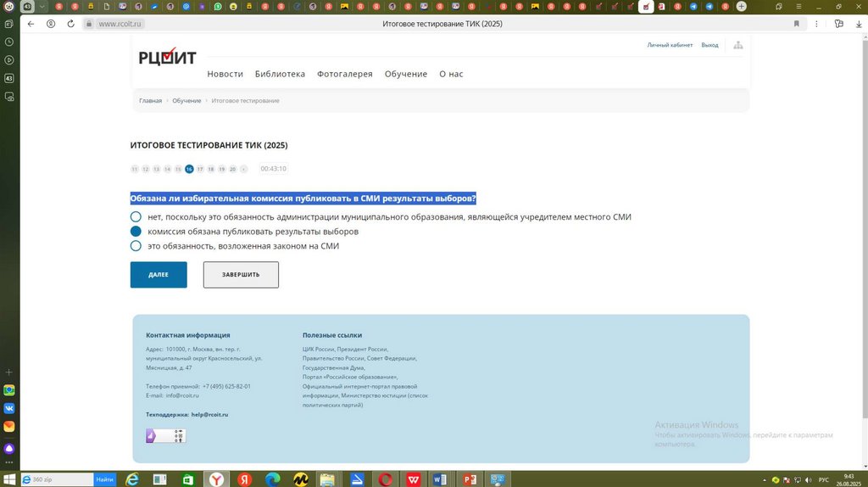Open the downloads arrow icon
Viewport: 868px width, 487px height.
tap(860, 24)
